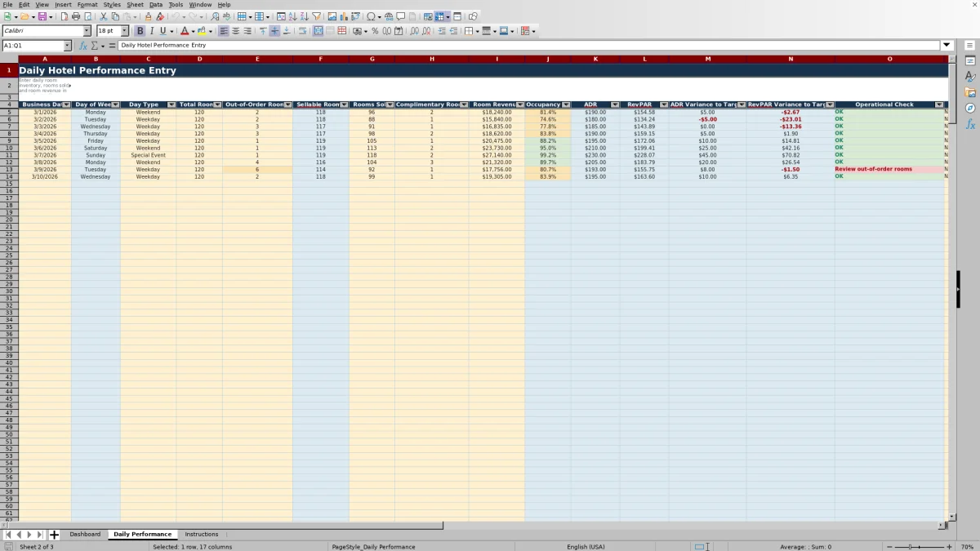Toggle Align Left
Viewport: 980px width, 551px height.
click(224, 31)
